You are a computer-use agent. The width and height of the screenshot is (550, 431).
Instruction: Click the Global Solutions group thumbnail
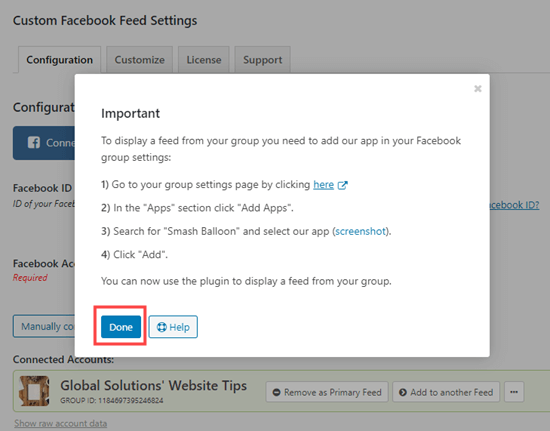click(x=34, y=391)
